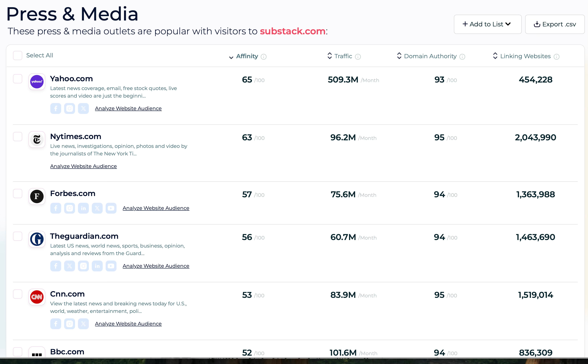Click the Guardian G logo

37,239
